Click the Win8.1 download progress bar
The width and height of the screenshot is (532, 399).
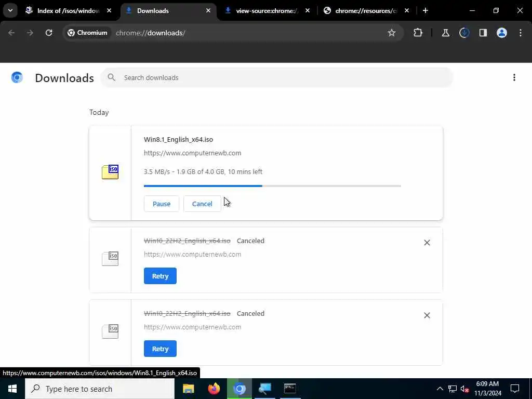tap(272, 186)
